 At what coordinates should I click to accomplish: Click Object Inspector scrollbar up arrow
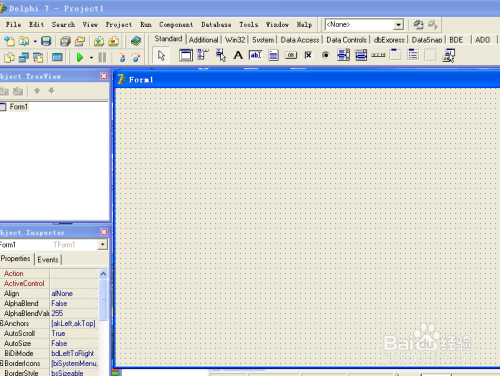[103, 274]
